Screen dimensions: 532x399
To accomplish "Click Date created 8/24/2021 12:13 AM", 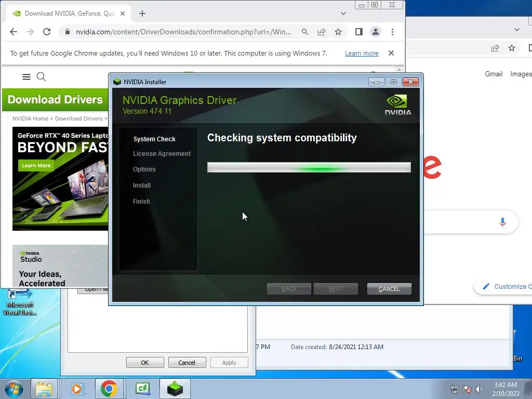I will coord(337,347).
